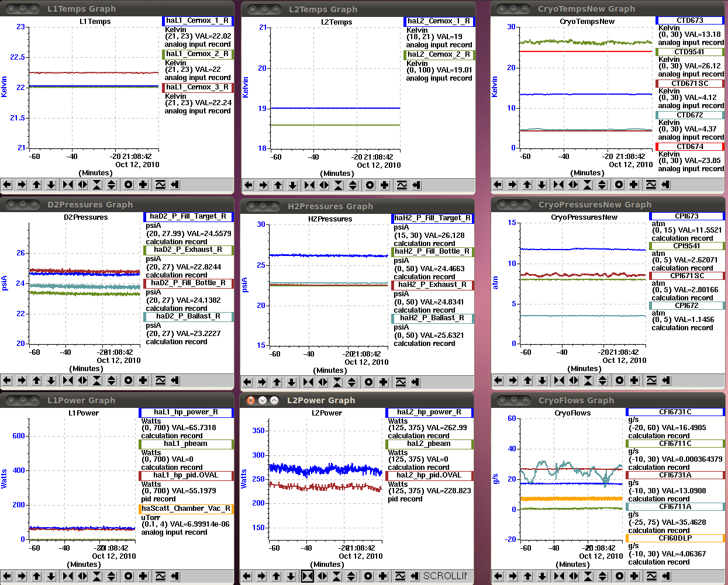Click SCROLLIN status text in L2Power toolbar

(446, 576)
